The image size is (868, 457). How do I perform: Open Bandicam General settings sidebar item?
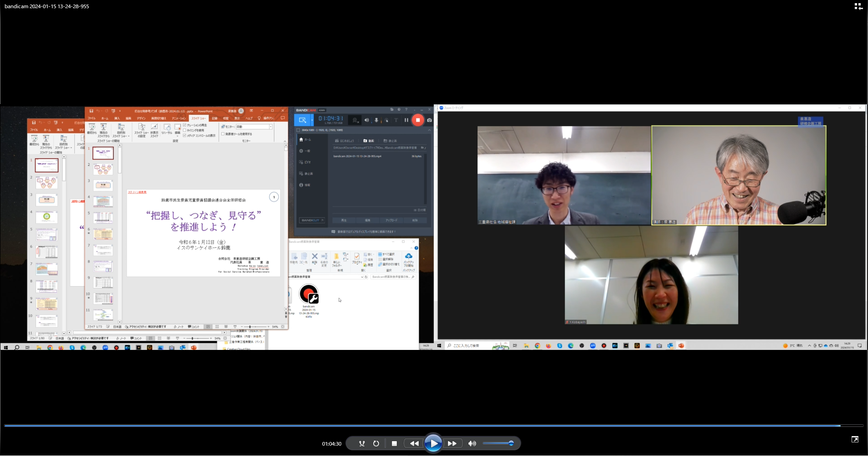[305, 151]
